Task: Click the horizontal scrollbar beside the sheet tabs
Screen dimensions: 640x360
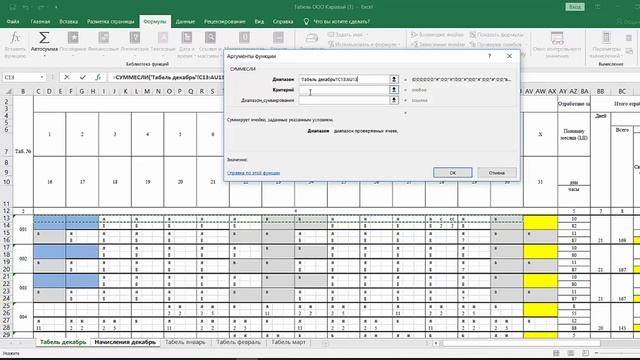Action: (522, 343)
